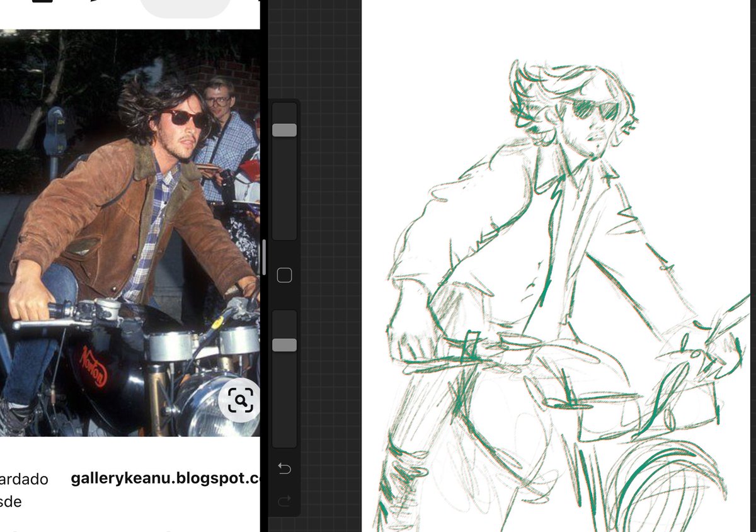
Task: Click the lower brush opacity slider handle
Action: click(284, 345)
